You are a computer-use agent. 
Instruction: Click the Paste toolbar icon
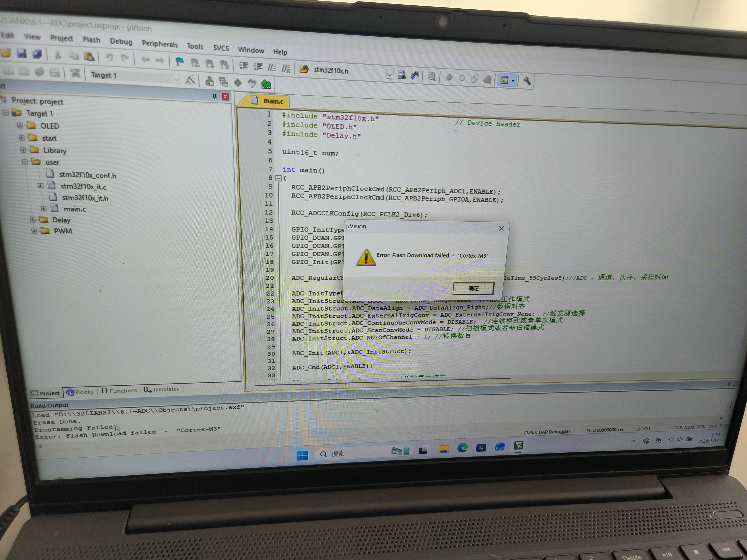tap(89, 56)
